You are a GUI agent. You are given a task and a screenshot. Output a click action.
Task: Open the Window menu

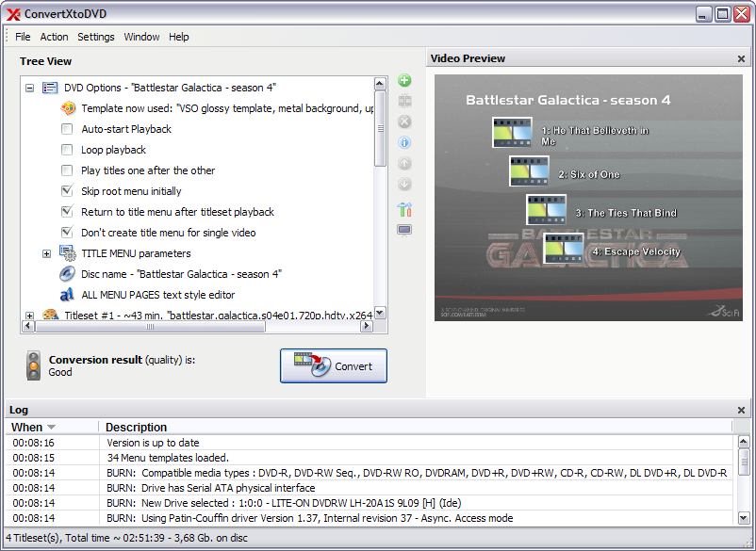(x=141, y=37)
